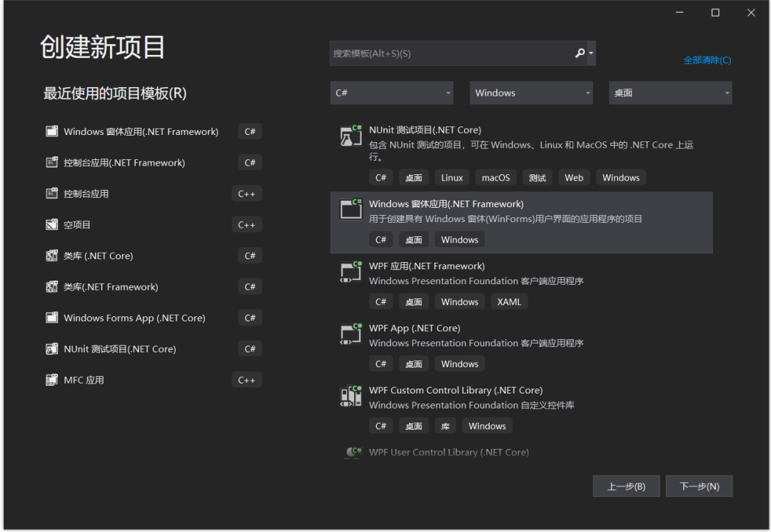This screenshot has height=532, width=771.
Task: Click the 桌面 tag under WPF Custom Control Library
Action: pyautogui.click(x=413, y=426)
